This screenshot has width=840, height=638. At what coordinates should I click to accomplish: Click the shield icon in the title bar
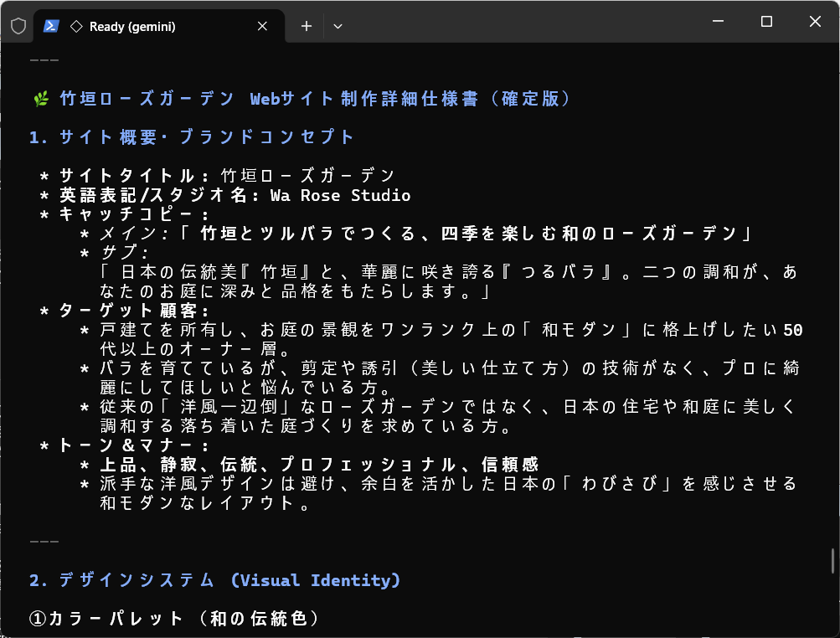[18, 26]
